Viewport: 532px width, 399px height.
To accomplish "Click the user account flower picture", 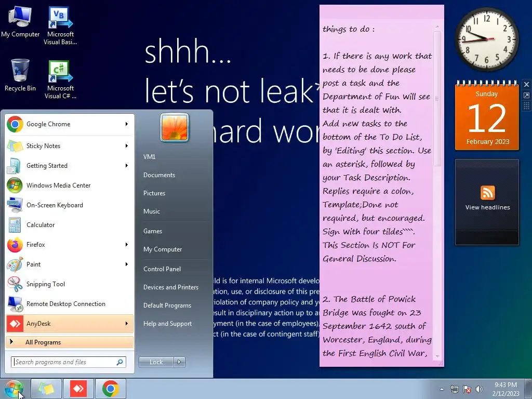I will tap(175, 128).
